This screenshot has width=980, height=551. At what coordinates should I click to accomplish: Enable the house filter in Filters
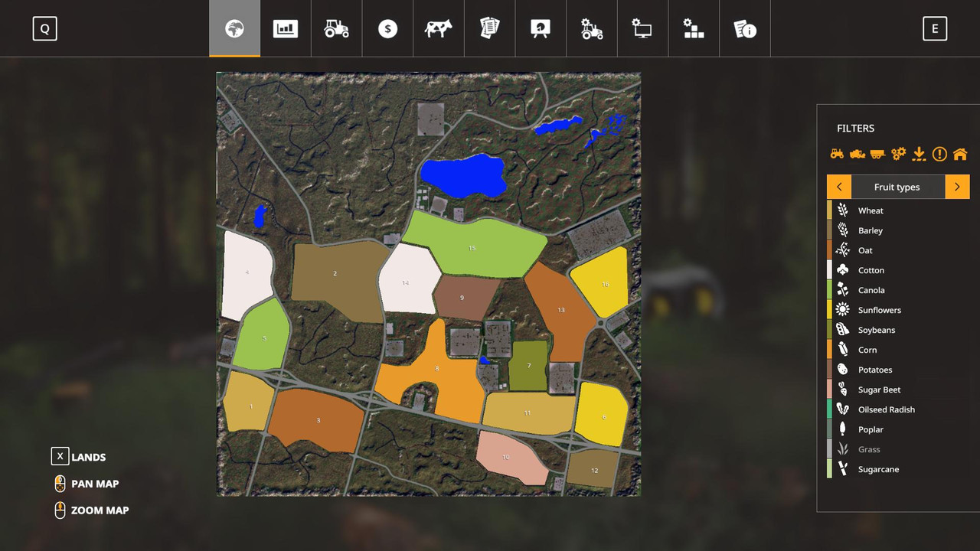coord(960,153)
